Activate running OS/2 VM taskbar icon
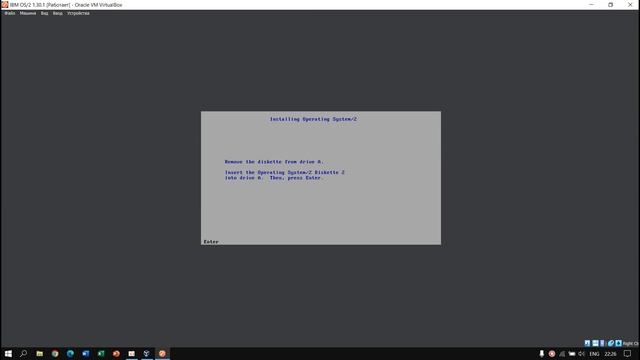 pos(162,353)
